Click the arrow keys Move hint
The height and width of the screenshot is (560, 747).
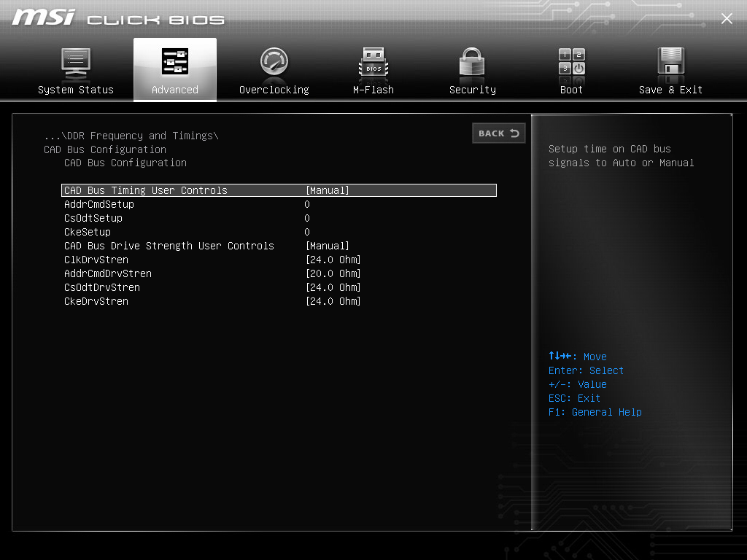(578, 356)
